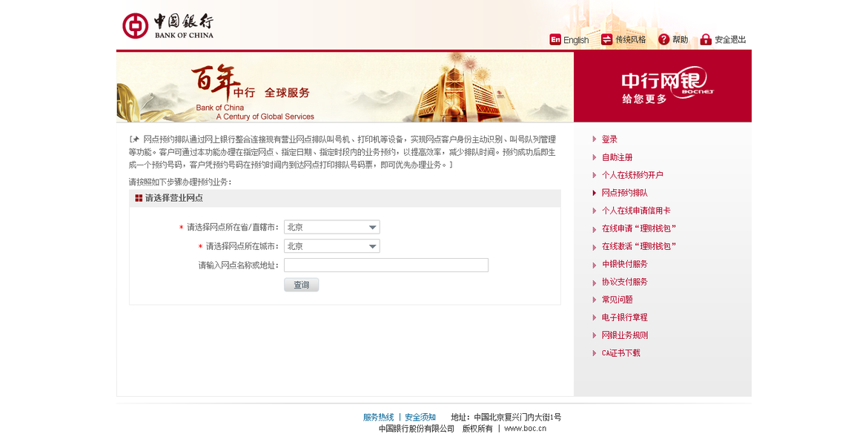Click the 传统风格 switch icon
Screen dimensions: 868x445
pyautogui.click(x=607, y=39)
